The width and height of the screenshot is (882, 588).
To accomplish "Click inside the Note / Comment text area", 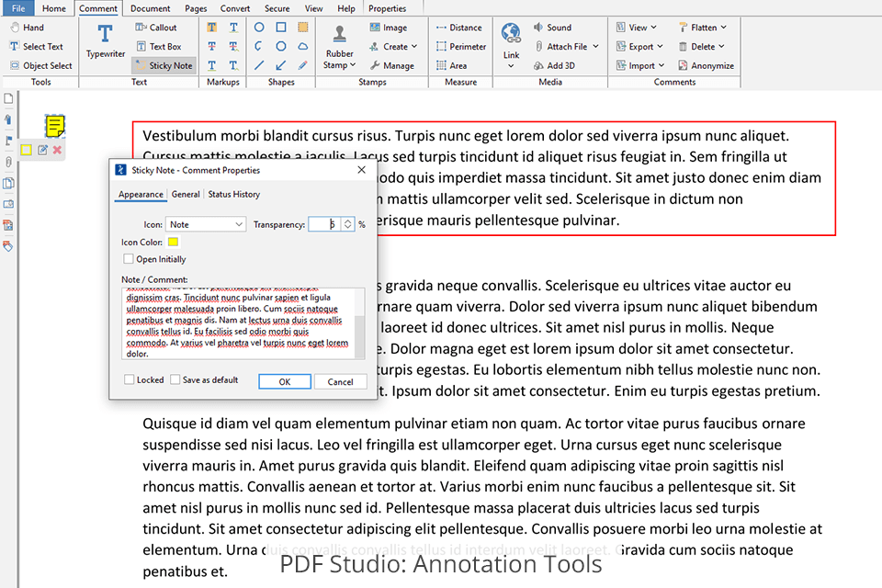I will click(239, 323).
